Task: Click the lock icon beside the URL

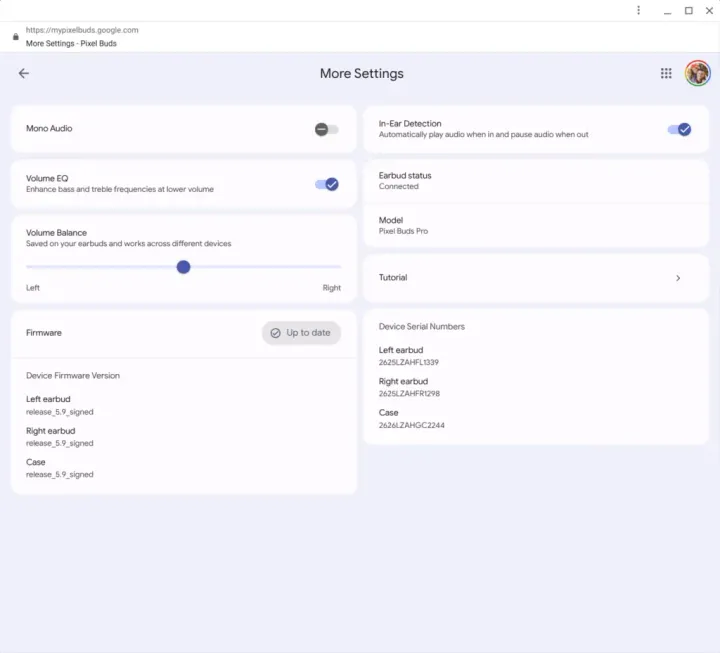Action: [x=15, y=37]
